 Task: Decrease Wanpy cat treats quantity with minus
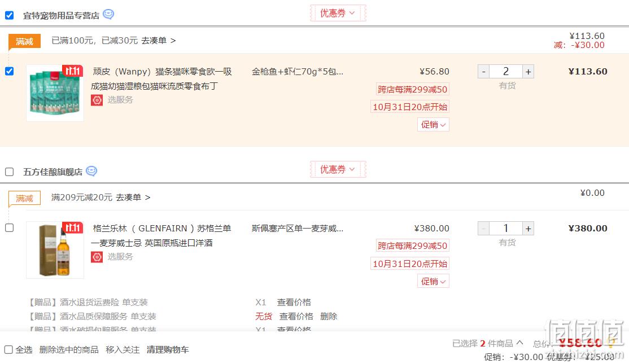483,72
